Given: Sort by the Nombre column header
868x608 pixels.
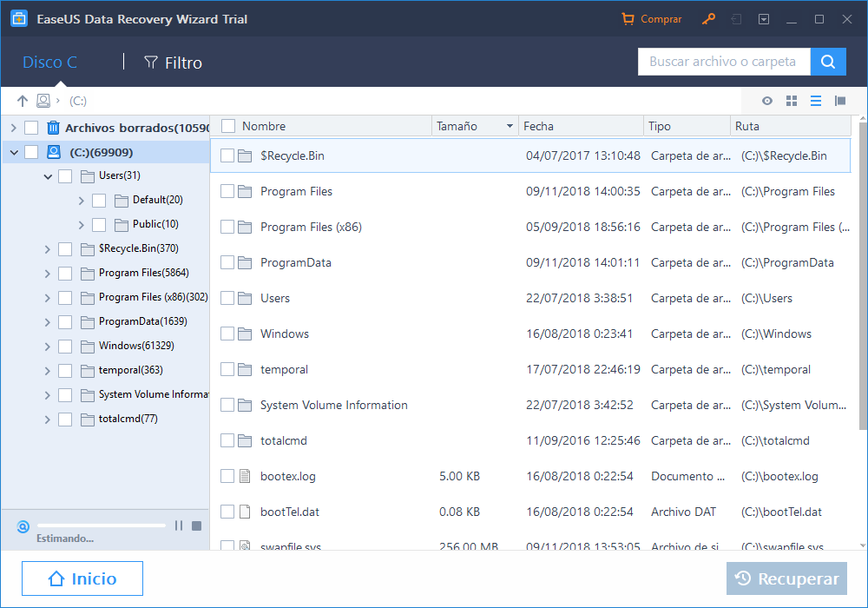Looking at the screenshot, I should tap(264, 126).
